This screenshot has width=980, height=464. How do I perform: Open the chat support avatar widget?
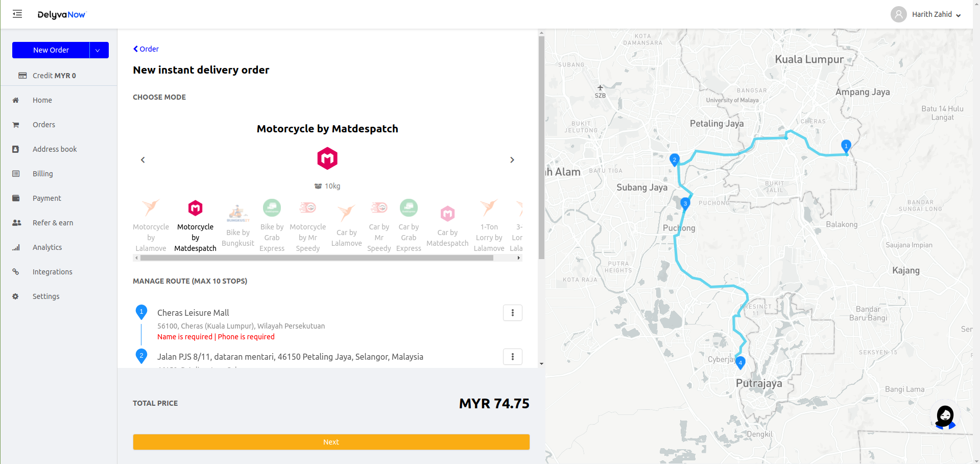(x=945, y=416)
